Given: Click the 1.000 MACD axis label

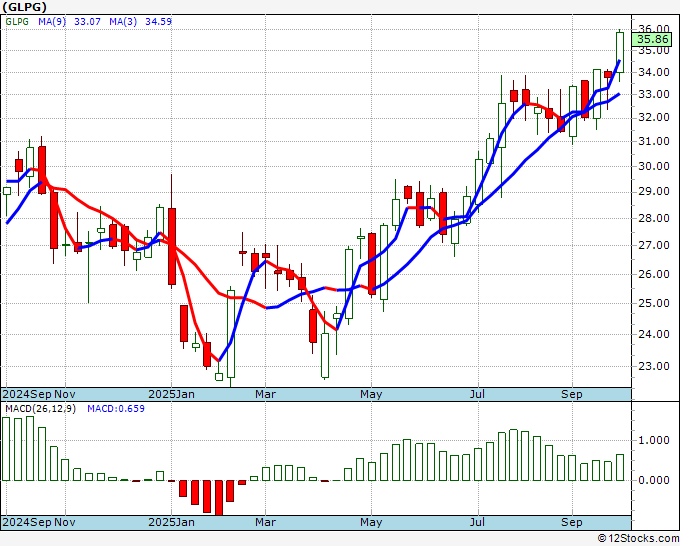Looking at the screenshot, I should 654,441.
